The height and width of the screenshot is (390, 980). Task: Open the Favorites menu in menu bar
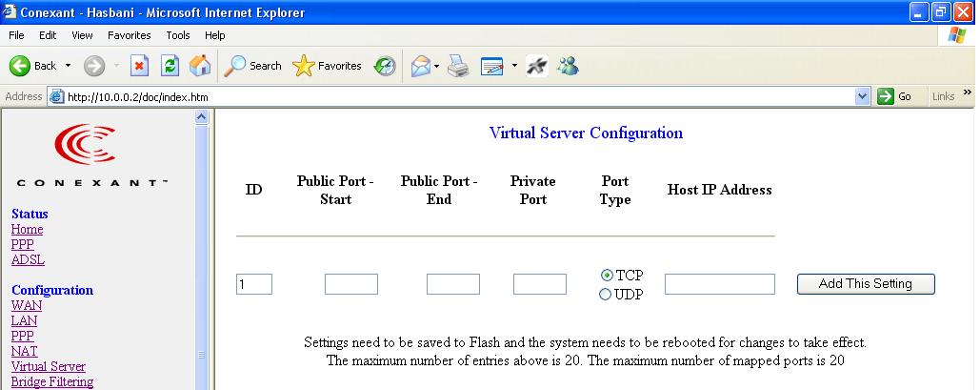pos(129,35)
